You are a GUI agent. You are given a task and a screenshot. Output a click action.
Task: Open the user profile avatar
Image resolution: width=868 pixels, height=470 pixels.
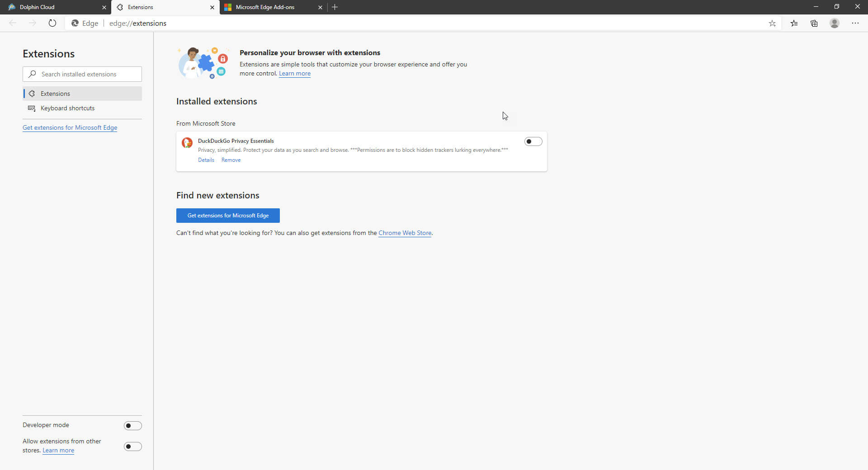(835, 23)
